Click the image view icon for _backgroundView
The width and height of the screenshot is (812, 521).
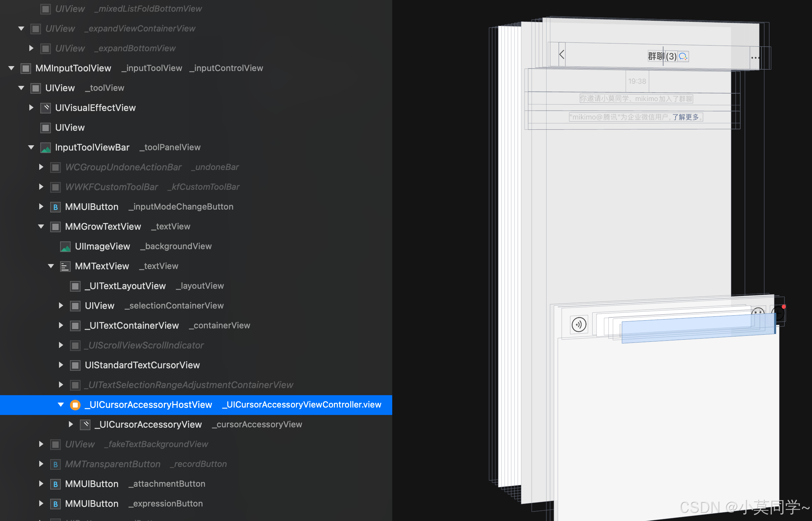65,246
